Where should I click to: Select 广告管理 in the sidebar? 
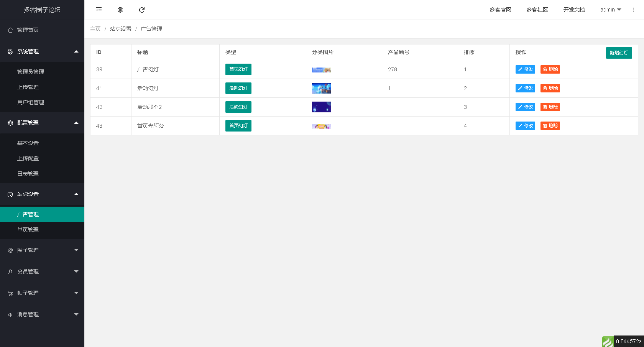(x=42, y=214)
